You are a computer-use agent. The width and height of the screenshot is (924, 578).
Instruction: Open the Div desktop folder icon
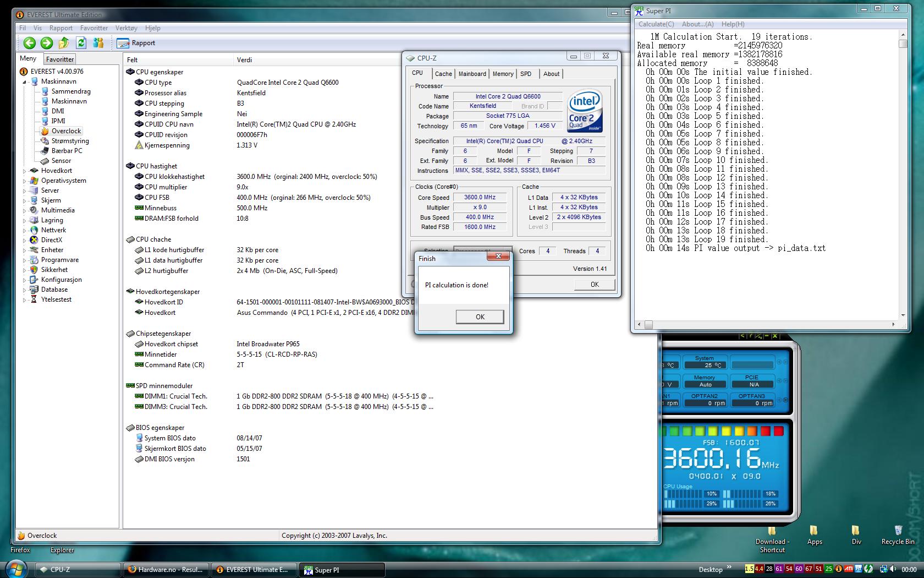coord(856,535)
